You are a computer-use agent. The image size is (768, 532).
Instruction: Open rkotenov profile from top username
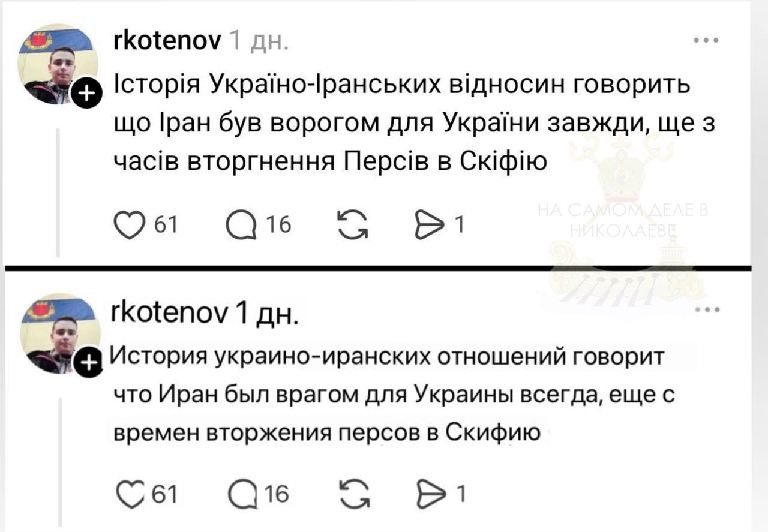pos(167,41)
